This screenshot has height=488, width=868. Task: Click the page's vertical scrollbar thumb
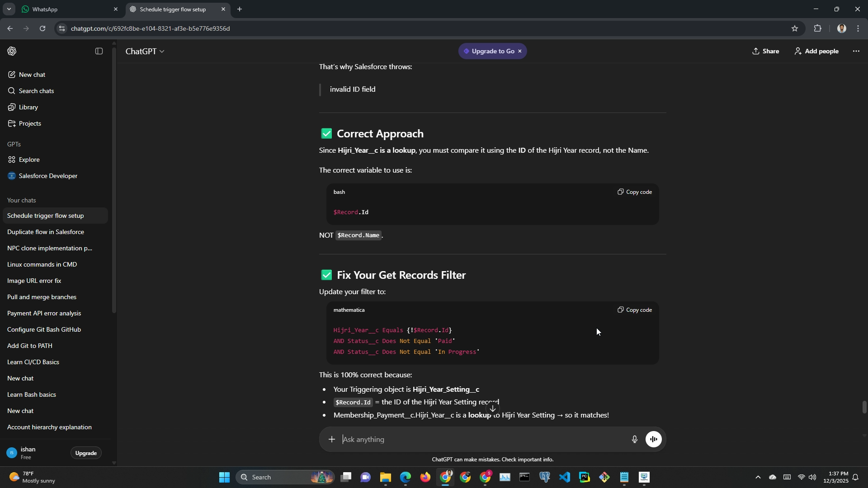864,407
